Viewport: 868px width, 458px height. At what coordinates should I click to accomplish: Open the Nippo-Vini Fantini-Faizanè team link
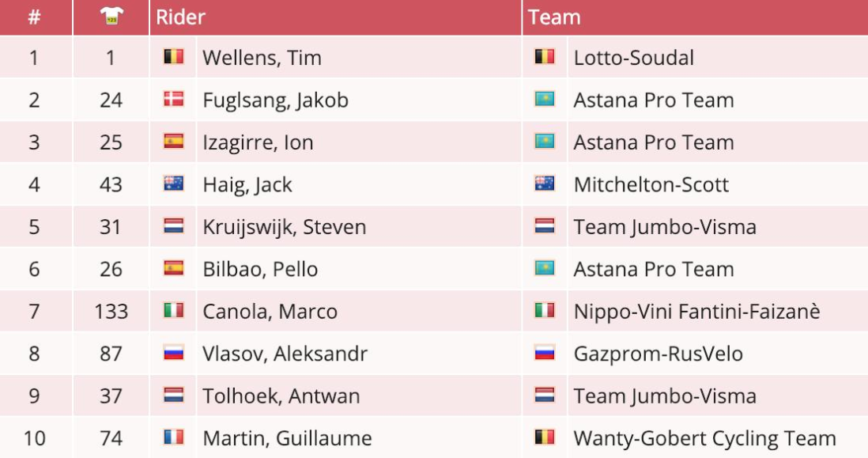(697, 311)
